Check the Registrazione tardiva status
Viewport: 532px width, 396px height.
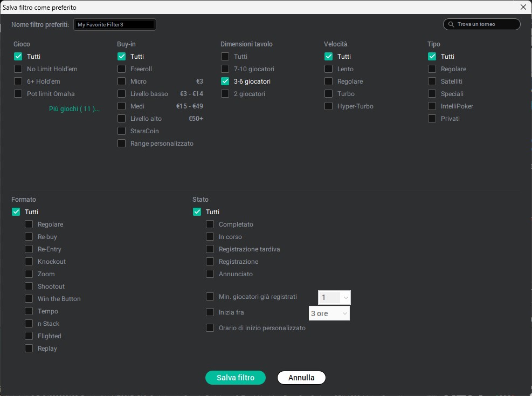pos(210,249)
